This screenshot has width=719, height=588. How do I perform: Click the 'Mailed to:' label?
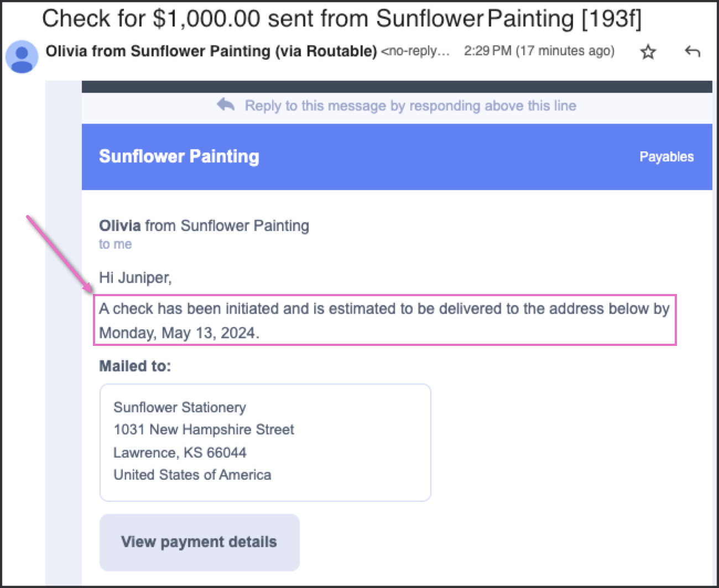click(135, 366)
